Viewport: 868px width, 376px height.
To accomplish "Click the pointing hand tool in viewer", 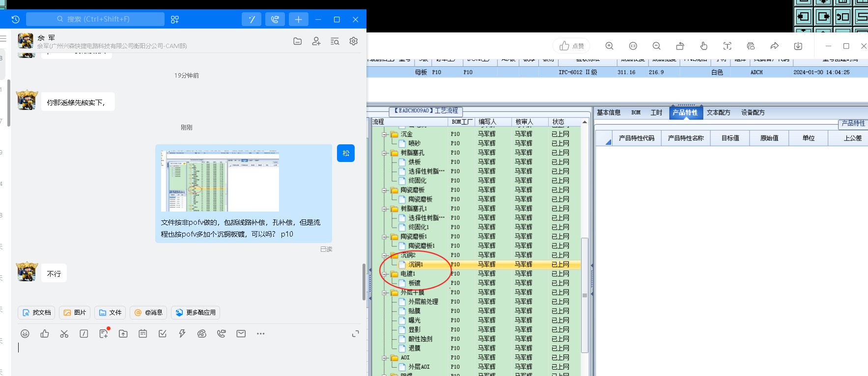I will (704, 46).
